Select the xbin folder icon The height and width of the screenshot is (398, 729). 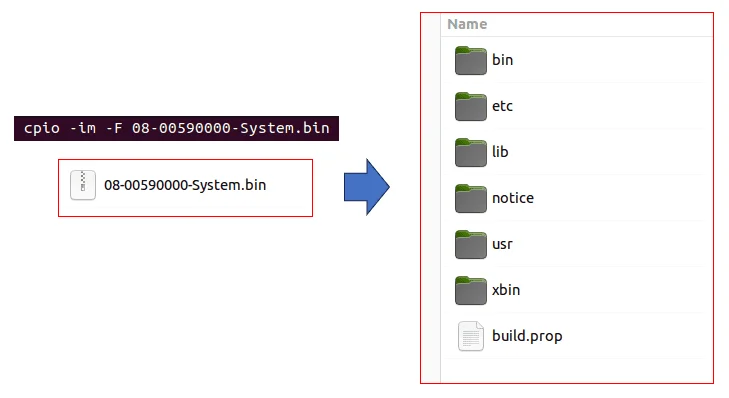pyautogui.click(x=471, y=291)
